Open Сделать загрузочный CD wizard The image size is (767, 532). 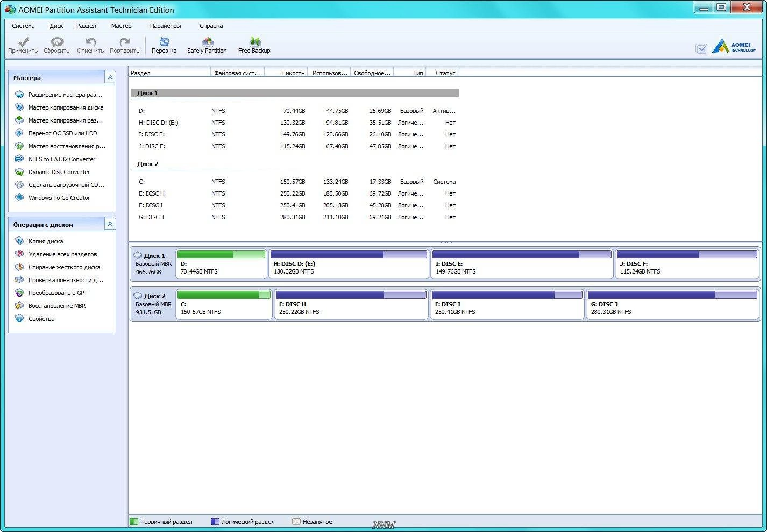(x=60, y=185)
